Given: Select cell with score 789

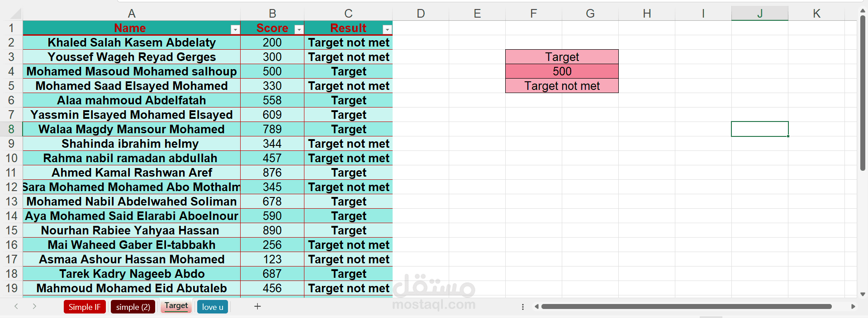Looking at the screenshot, I should [272, 129].
